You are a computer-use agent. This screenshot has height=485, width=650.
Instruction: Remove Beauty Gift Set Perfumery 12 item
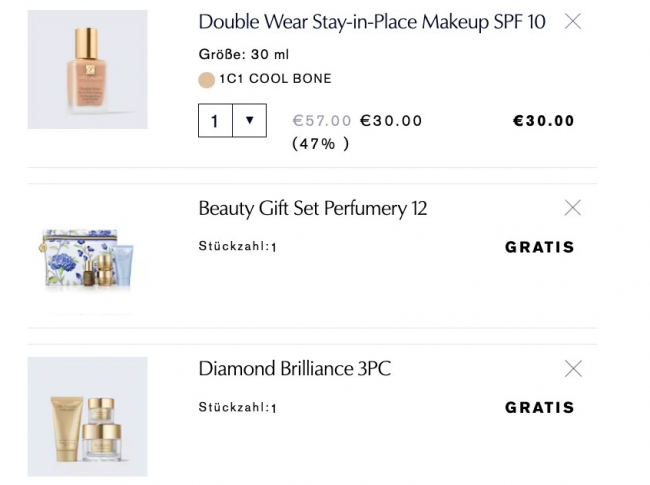[573, 208]
